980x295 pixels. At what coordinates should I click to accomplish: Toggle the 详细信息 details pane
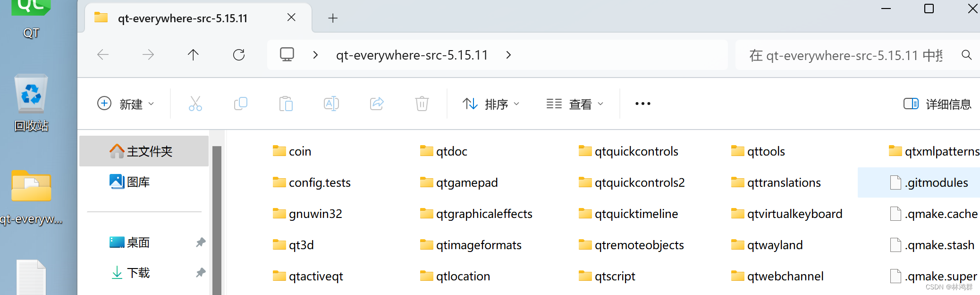[937, 104]
